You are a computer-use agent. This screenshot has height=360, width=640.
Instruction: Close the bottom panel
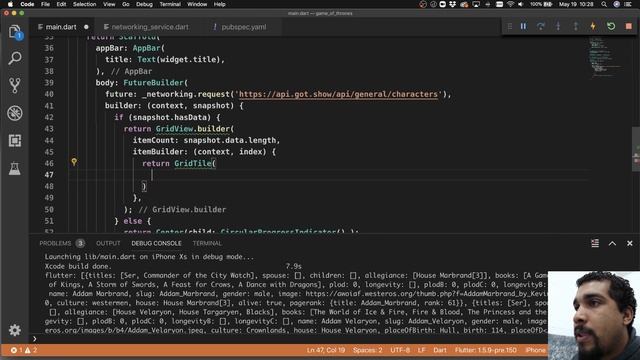(x=630, y=243)
